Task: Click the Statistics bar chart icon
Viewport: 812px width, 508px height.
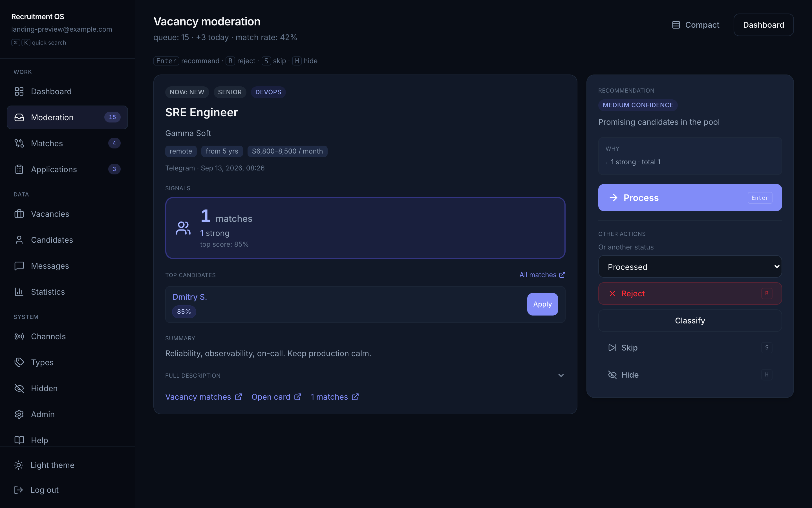Action: [19, 292]
